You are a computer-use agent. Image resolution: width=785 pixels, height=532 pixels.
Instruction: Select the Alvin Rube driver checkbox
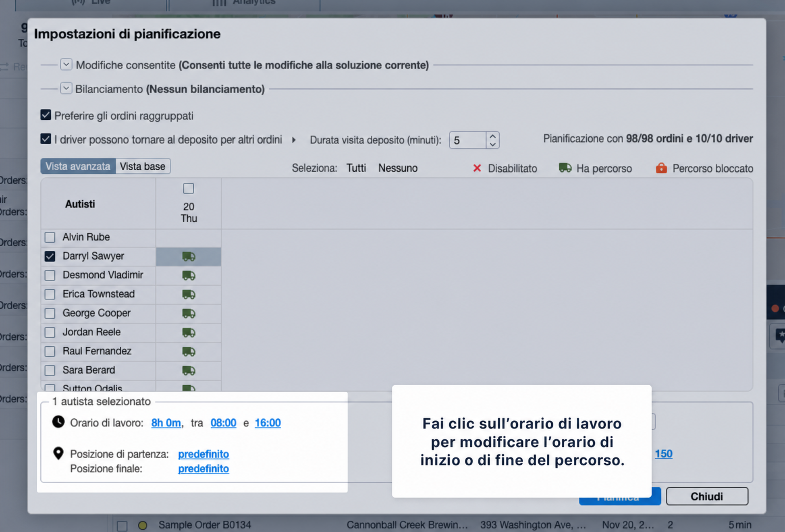50,237
